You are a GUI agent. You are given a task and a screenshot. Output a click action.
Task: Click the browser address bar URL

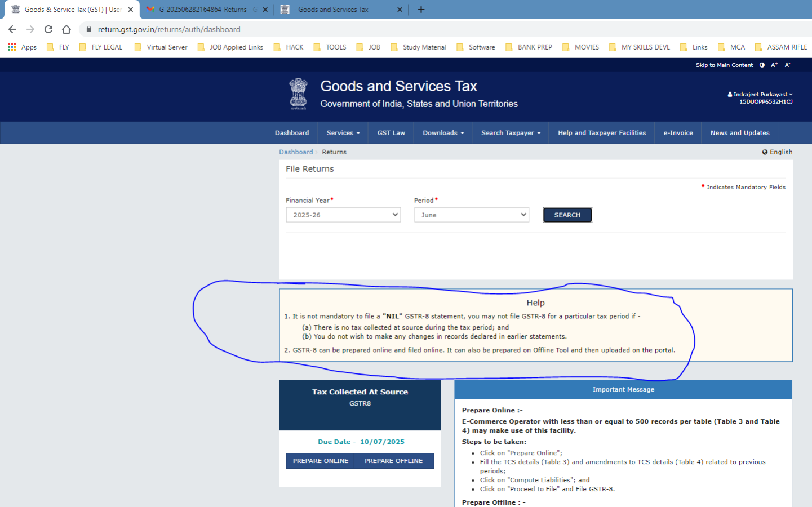[x=169, y=29]
